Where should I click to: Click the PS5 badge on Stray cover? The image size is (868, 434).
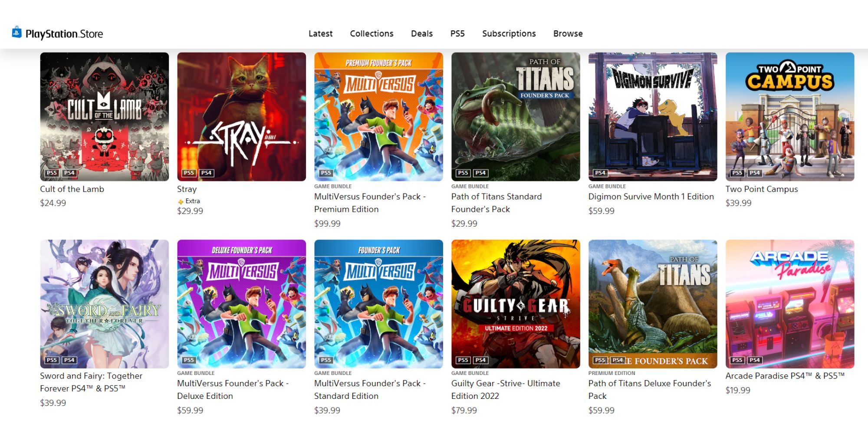click(x=189, y=173)
